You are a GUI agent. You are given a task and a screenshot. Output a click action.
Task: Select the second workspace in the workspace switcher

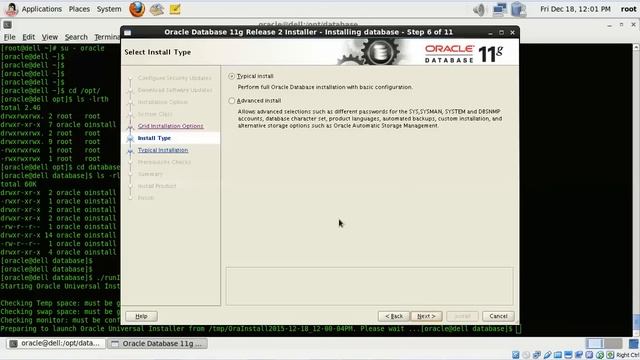pyautogui.click(x=613, y=344)
